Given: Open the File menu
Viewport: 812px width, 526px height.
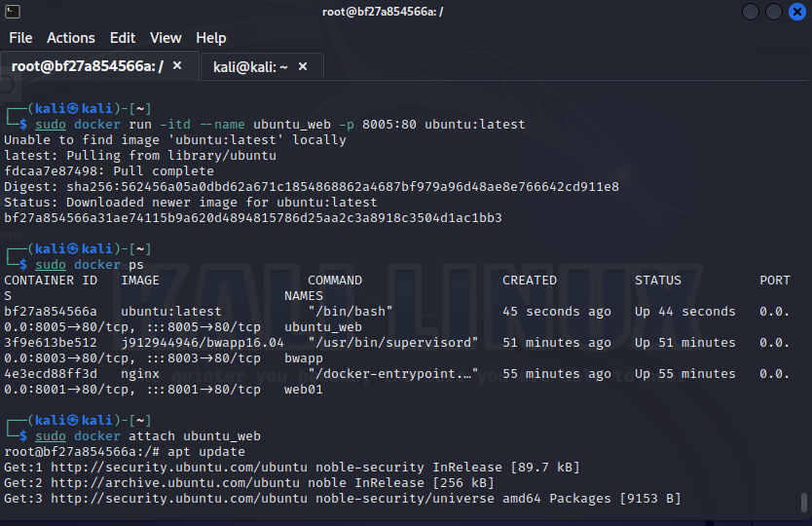Looking at the screenshot, I should point(20,38).
